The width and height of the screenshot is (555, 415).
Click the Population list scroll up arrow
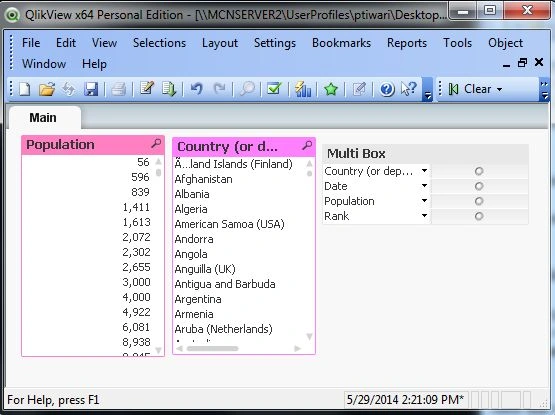coord(159,161)
